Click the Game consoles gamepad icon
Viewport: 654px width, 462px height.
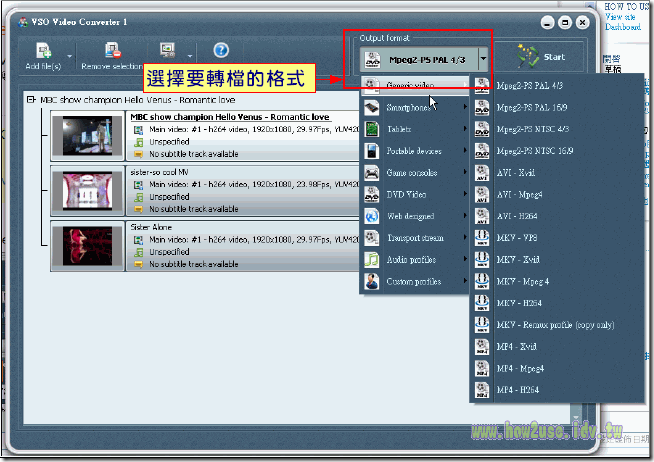click(x=372, y=173)
